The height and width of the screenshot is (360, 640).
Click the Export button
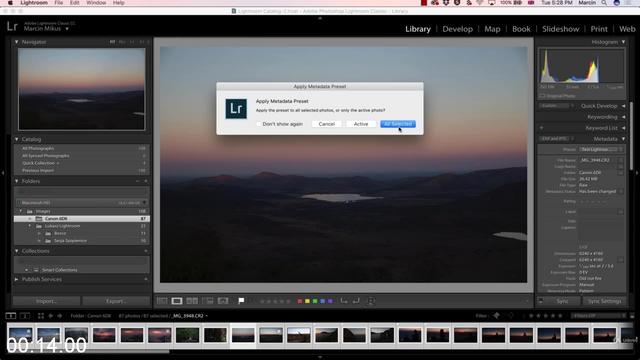coord(116,301)
